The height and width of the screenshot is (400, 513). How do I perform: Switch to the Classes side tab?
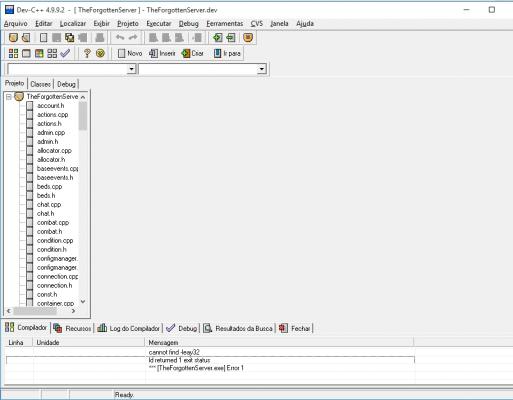point(40,84)
